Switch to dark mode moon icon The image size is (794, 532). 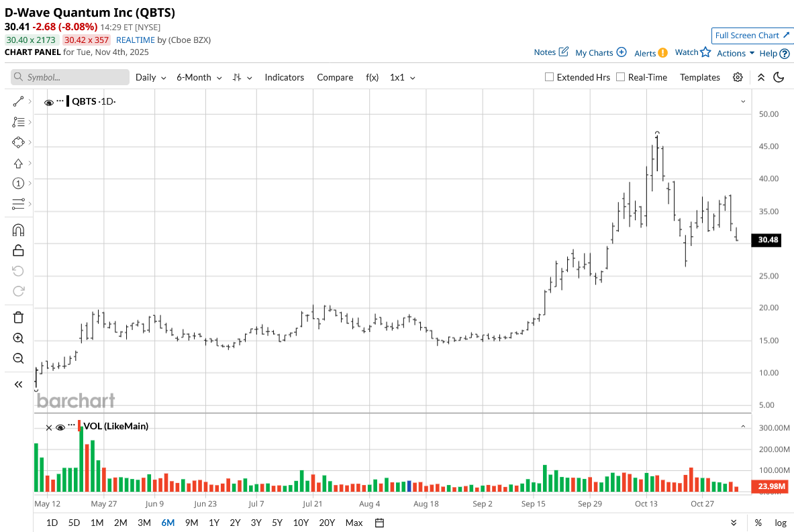pyautogui.click(x=779, y=77)
